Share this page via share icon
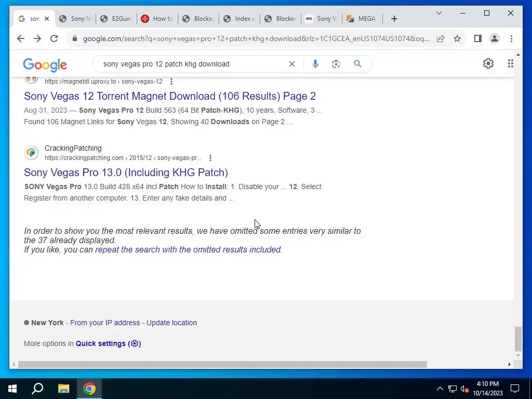 click(x=441, y=38)
